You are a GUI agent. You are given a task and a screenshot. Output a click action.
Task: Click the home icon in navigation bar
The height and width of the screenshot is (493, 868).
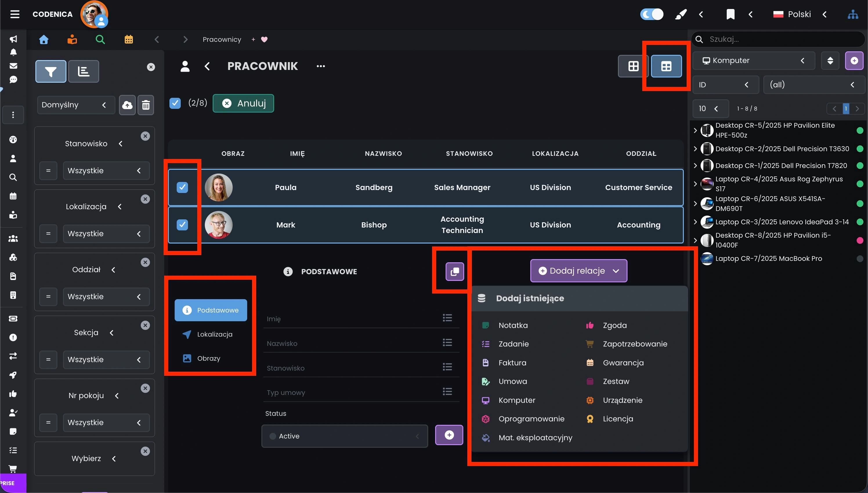[44, 40]
